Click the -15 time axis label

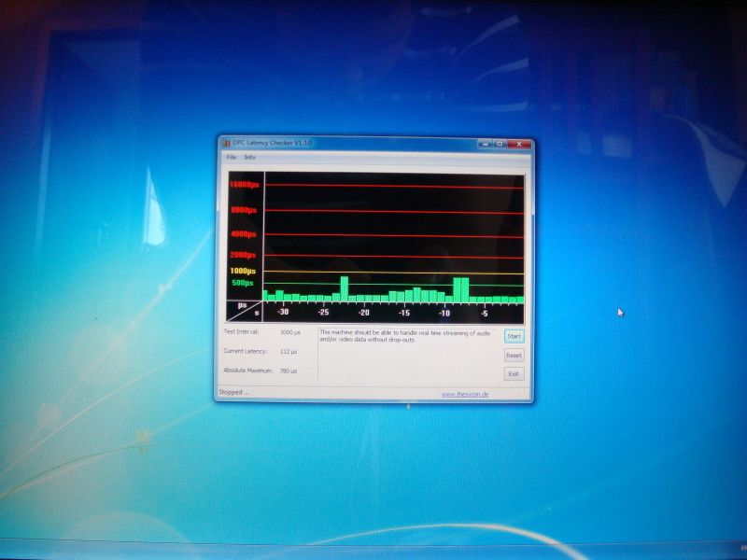(x=404, y=313)
